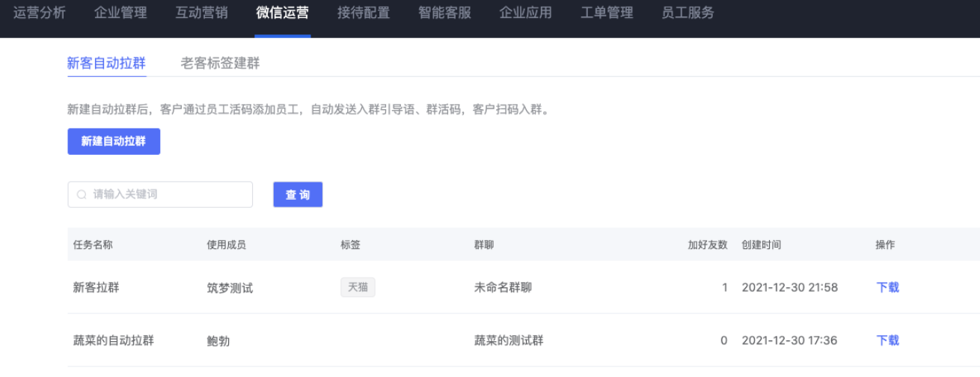980x377 pixels.
Task: Open the 企业管理 menu
Action: [x=120, y=13]
